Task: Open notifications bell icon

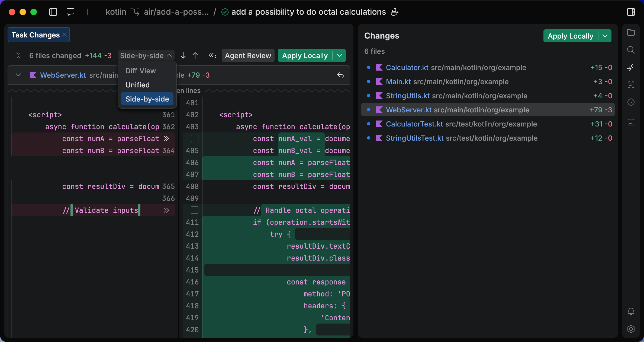Action: 631,311
